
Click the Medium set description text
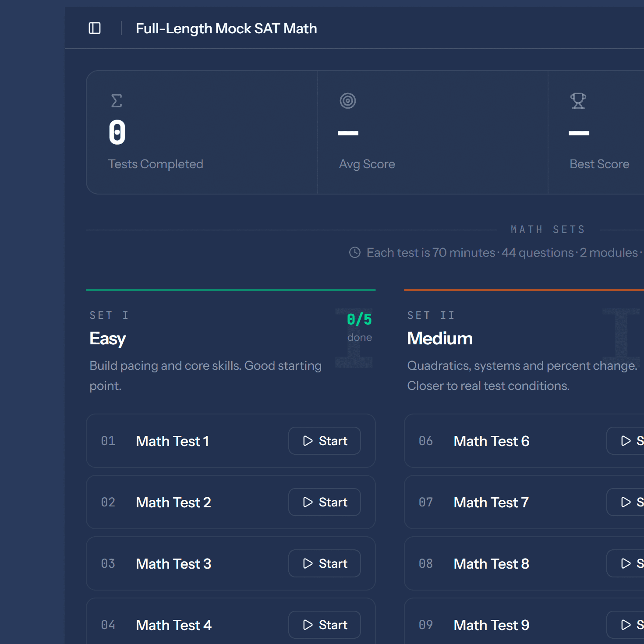point(522,375)
